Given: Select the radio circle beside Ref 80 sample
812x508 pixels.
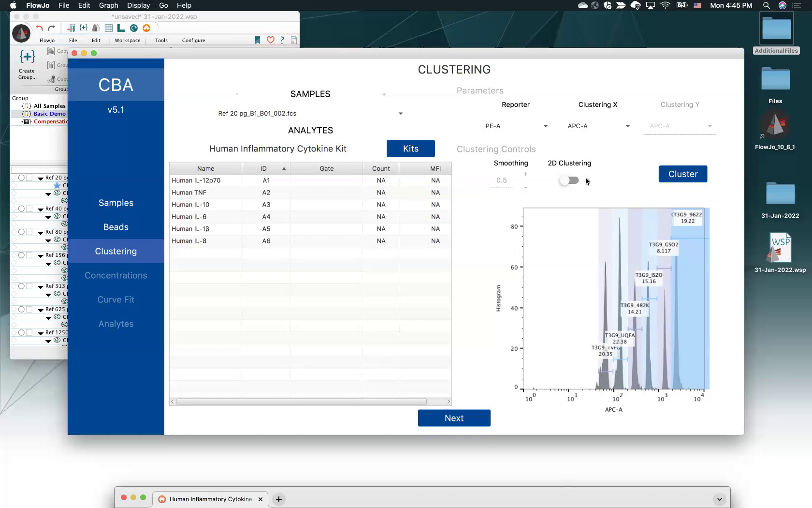Looking at the screenshot, I should pos(21,232).
